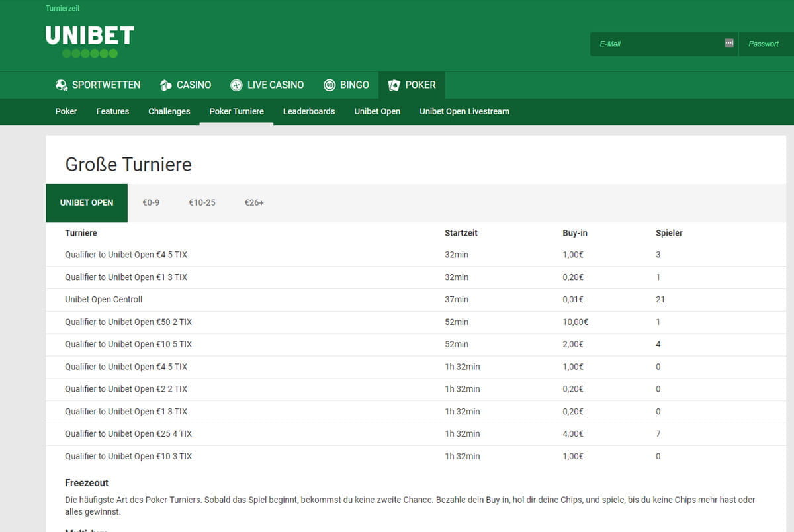Click the 4,00€ buy-in value

click(573, 434)
